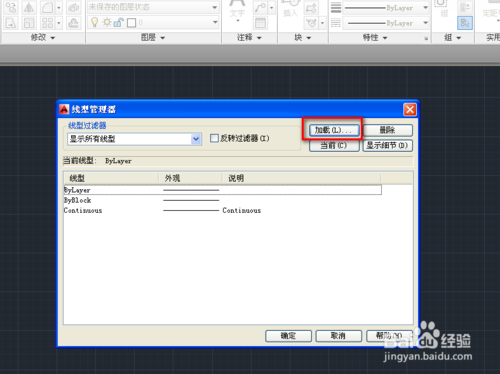The height and width of the screenshot is (374, 500).
Task: Select the Continuous linetype name
Action: [83, 211]
